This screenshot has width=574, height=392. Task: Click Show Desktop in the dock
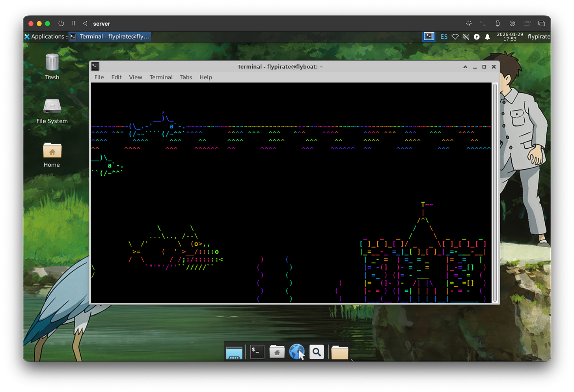point(234,352)
